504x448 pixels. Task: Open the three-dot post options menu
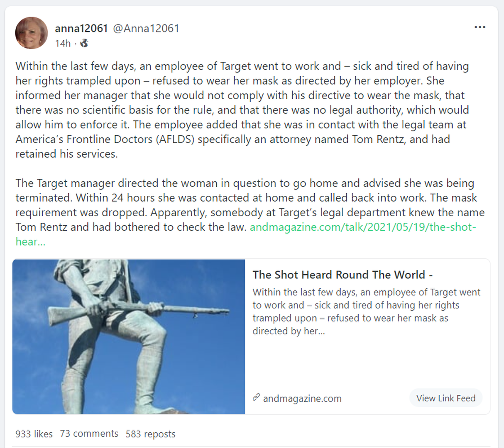(480, 27)
